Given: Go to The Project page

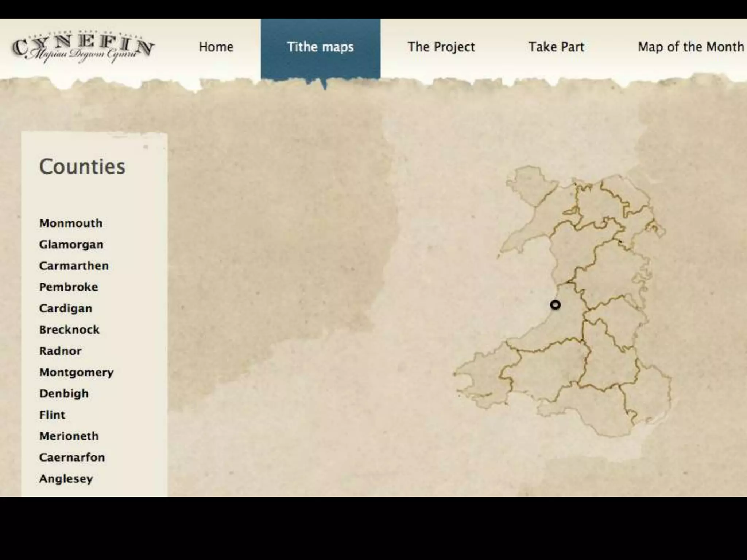Looking at the screenshot, I should click(441, 47).
